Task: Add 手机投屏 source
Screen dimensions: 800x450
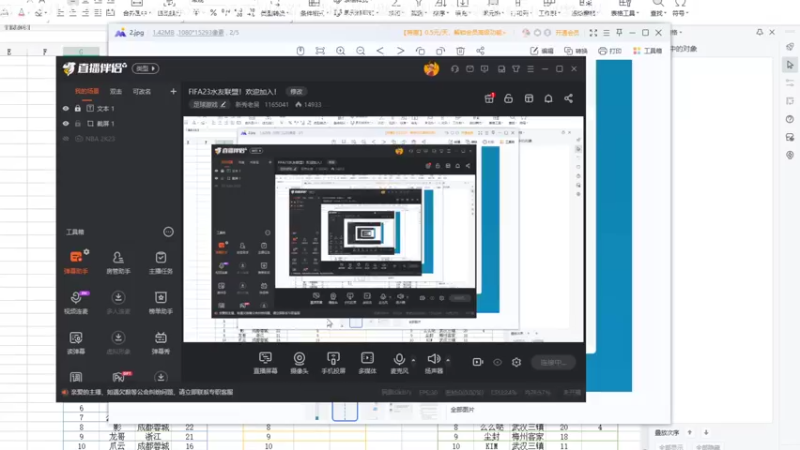Action: coord(333,363)
